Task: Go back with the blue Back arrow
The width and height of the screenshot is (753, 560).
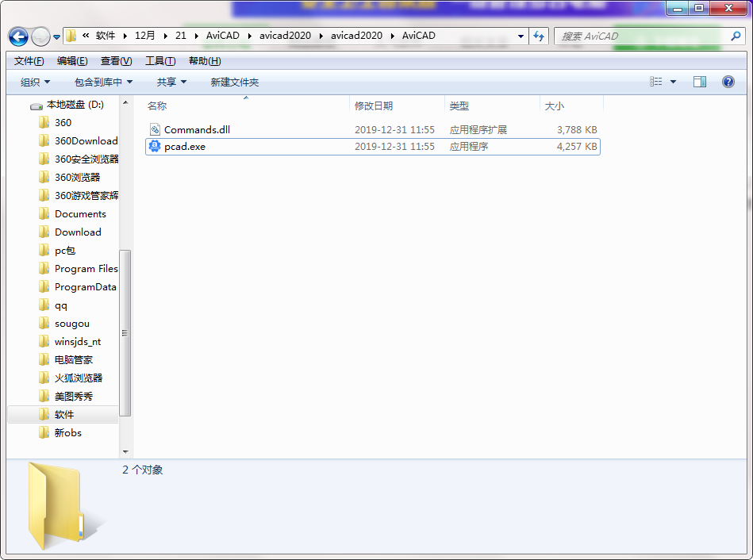Action: (x=19, y=36)
